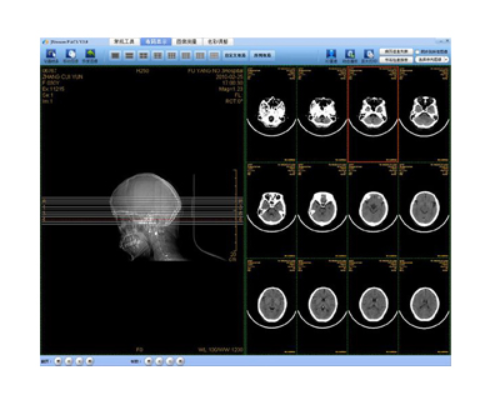Select the sixth layout grid icon
Image resolution: width=478 pixels, height=397 pixels.
pos(186,55)
